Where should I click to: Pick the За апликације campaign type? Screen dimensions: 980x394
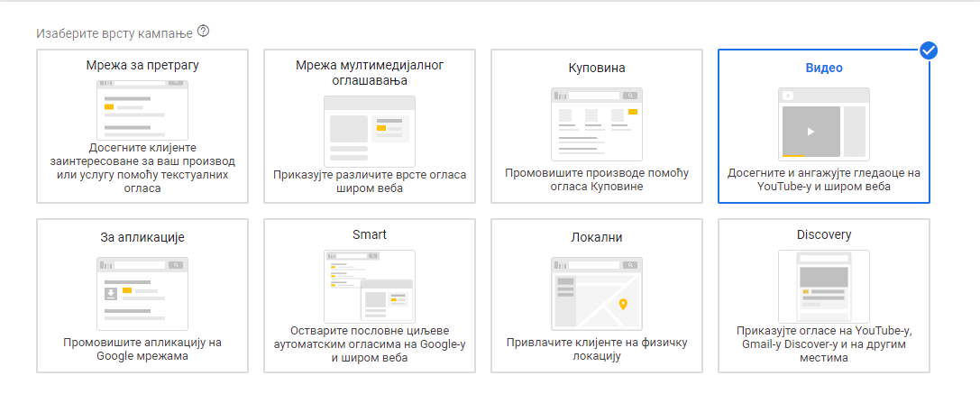(x=142, y=296)
